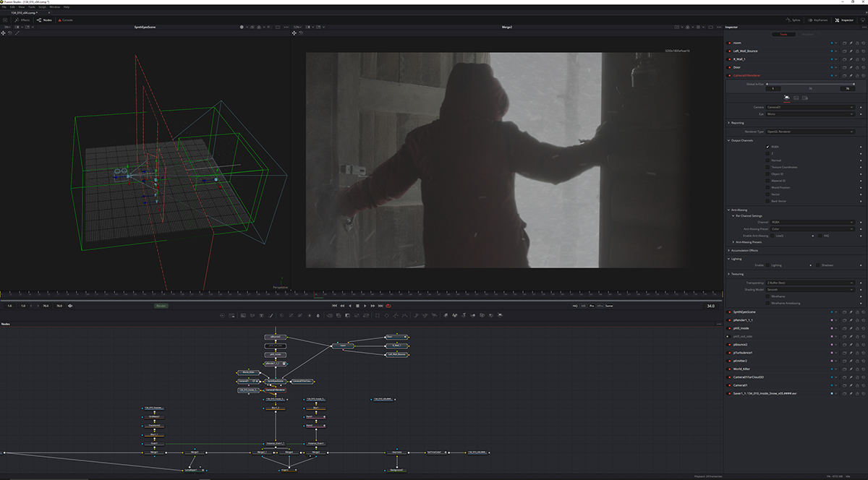Enable Shadows checkbox

(818, 265)
